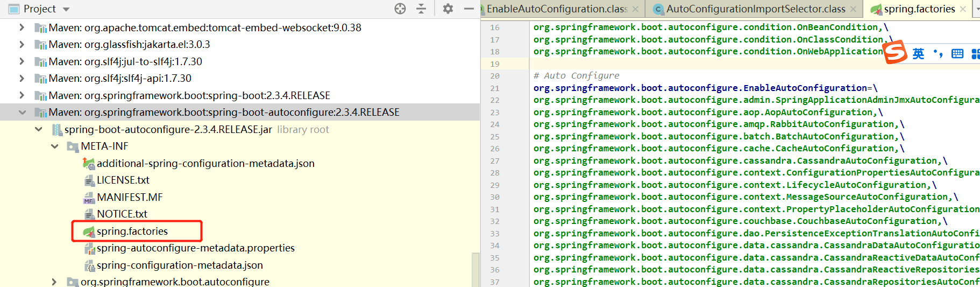Click the locate/scroll from source icon
Screen dimensions: 980x287
click(x=400, y=9)
